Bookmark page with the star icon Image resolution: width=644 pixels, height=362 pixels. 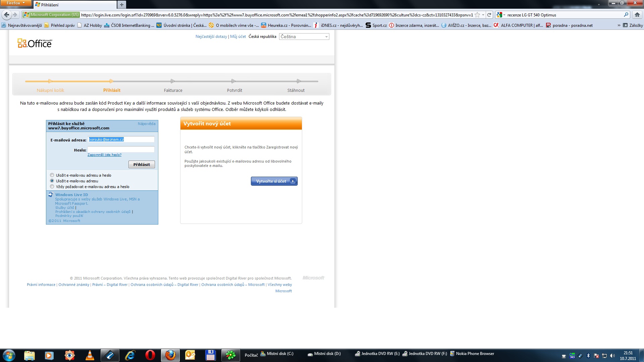(x=477, y=15)
